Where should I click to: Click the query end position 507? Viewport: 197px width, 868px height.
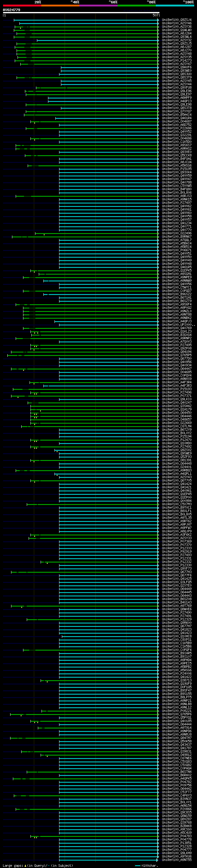click(155, 15)
